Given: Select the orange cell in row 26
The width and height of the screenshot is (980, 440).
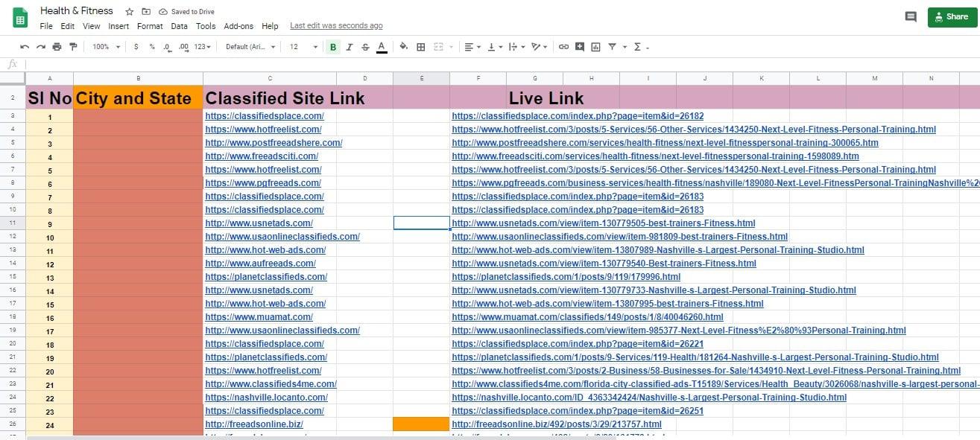Looking at the screenshot, I should (421, 424).
